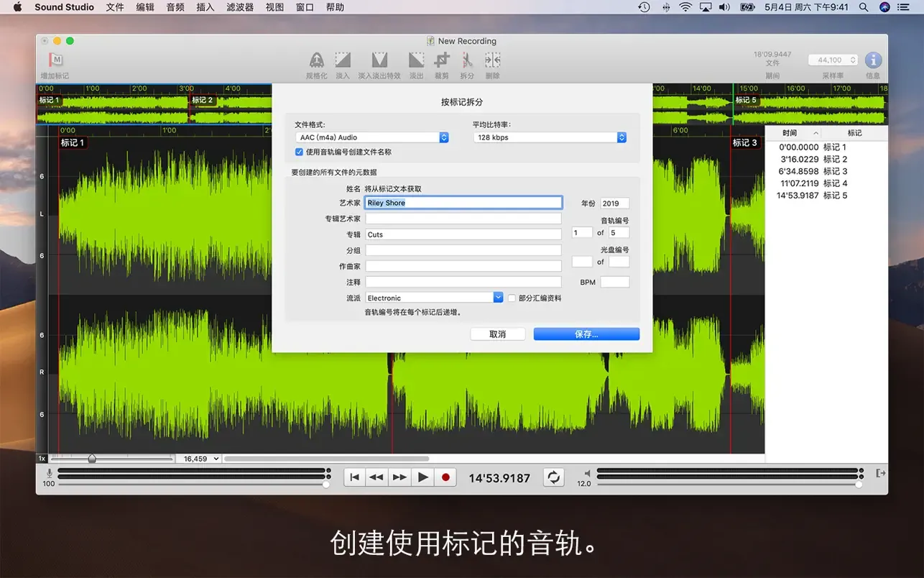
Task: Click the AirPlay display icon in the menu bar
Action: point(705,7)
